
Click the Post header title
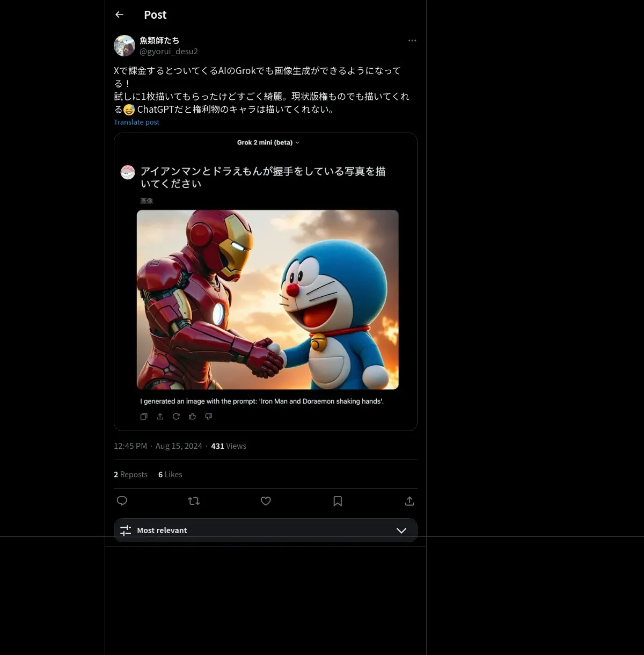pos(155,15)
